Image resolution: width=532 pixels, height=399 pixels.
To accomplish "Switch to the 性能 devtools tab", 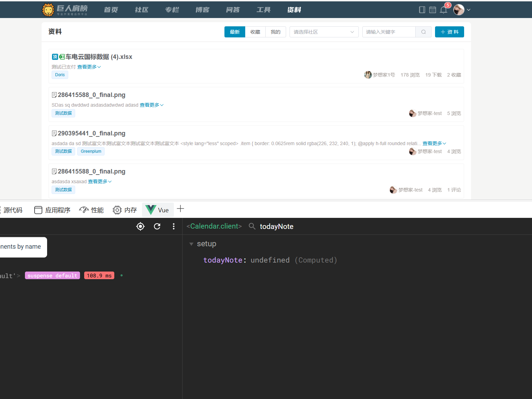I will coord(91,210).
